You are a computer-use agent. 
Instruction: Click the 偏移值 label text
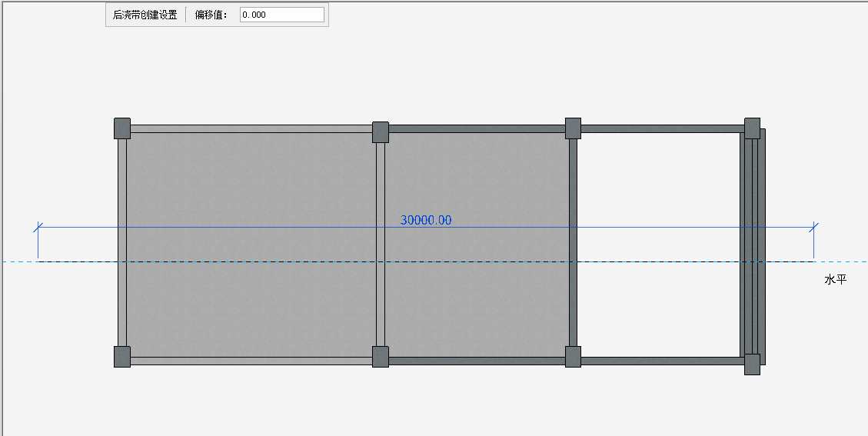211,15
